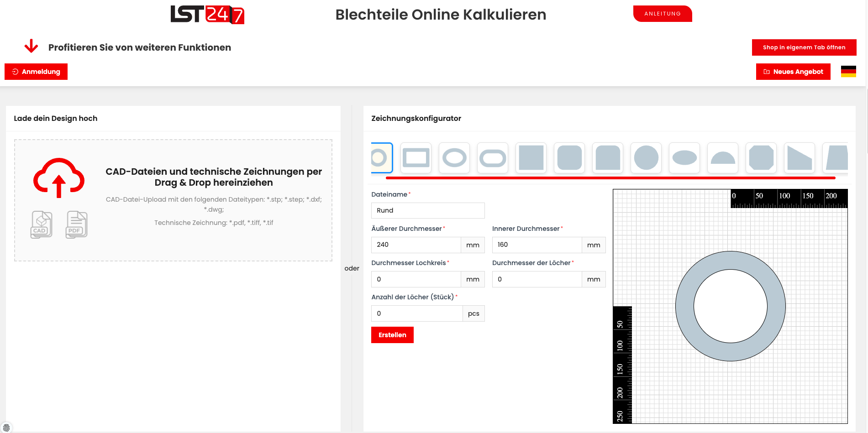Image resolution: width=868 pixels, height=433 pixels.
Task: Select the solid square shape icon
Action: coord(531,158)
